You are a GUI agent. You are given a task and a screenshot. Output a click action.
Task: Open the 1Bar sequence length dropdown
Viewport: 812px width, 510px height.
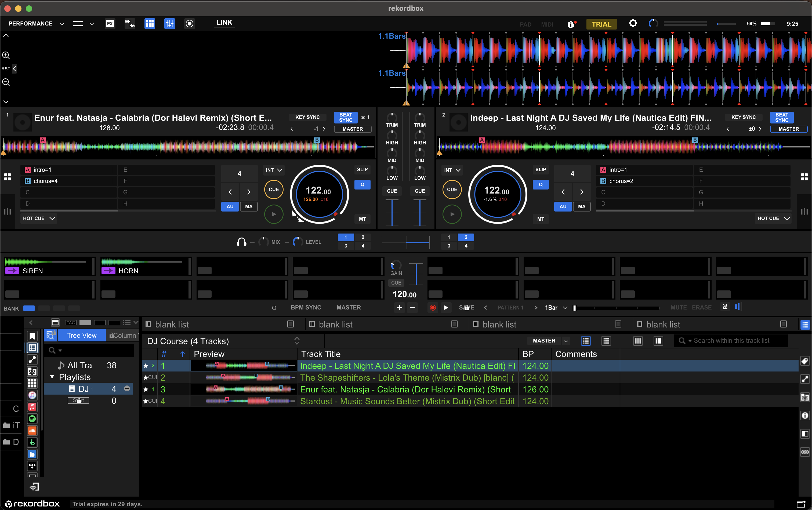(x=556, y=308)
